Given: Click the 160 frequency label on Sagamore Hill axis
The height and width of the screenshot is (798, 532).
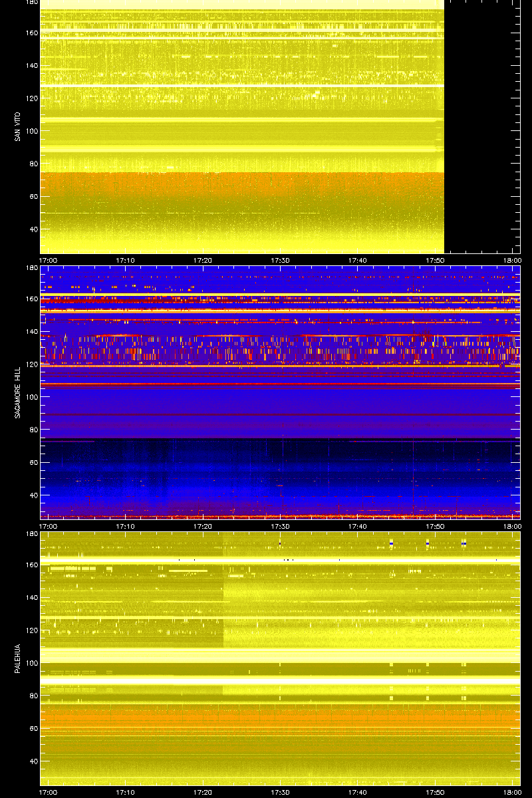Looking at the screenshot, I should click(x=31, y=299).
